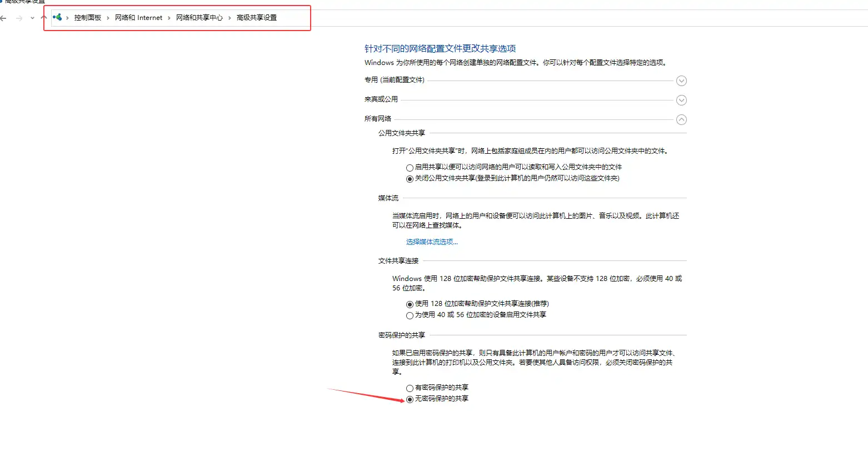Select 使用 128 位加密 option

[x=410, y=304]
